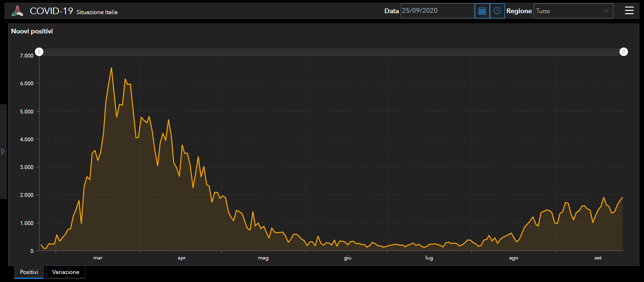Grab the left range slider handle

[x=39, y=52]
